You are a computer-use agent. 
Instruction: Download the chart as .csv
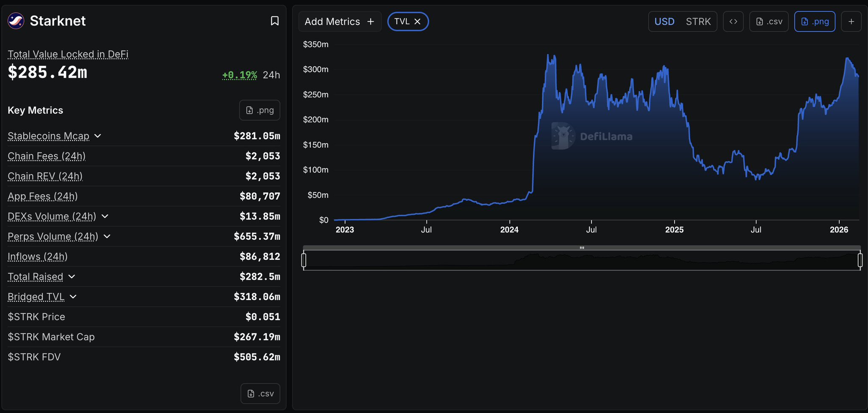point(769,22)
